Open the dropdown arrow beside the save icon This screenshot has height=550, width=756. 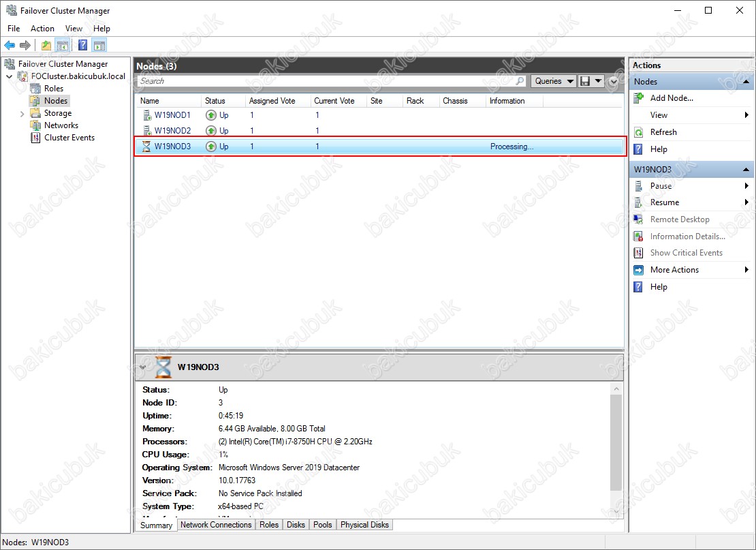pos(598,81)
